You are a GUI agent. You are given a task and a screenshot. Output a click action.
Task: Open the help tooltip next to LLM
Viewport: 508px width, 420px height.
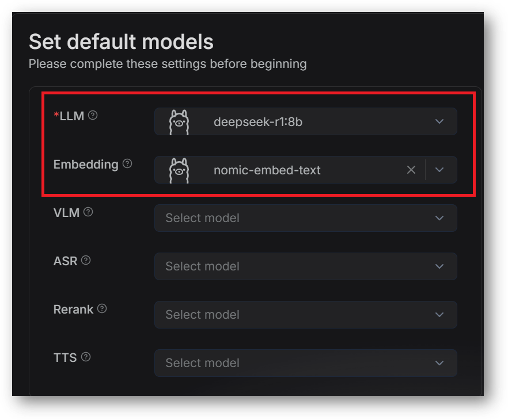[92, 114]
